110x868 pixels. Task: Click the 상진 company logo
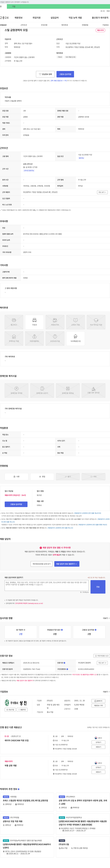pos(16,703)
